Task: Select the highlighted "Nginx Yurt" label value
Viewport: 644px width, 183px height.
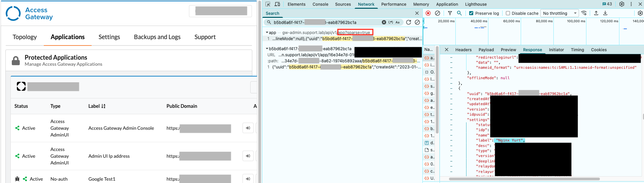Action: click(x=510, y=140)
